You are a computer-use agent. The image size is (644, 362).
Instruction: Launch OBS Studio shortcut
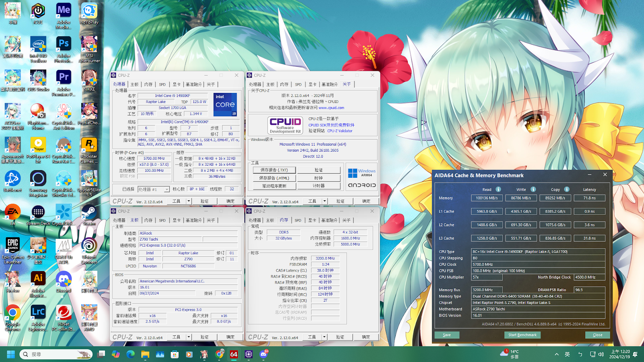tap(38, 80)
